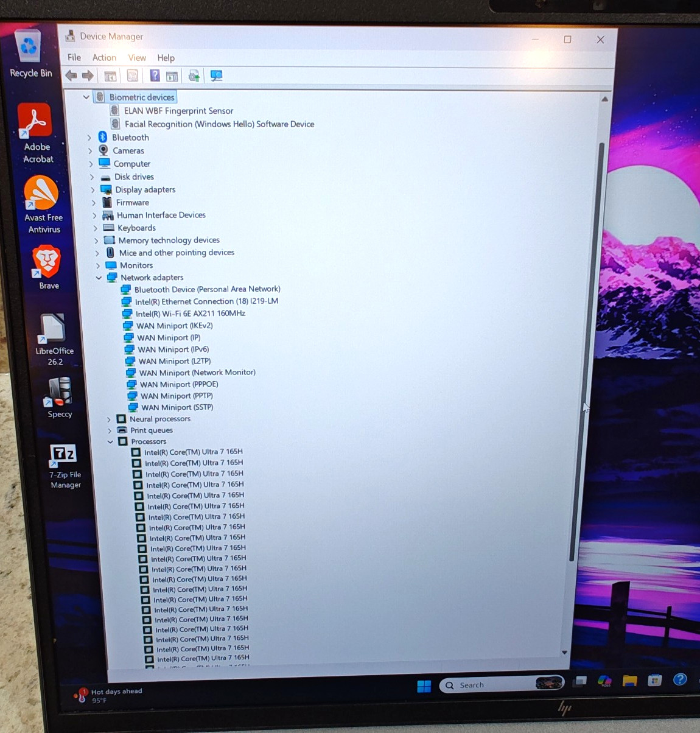The image size is (700, 733).
Task: Click the Cameras category webcam icon
Action: pos(103,150)
